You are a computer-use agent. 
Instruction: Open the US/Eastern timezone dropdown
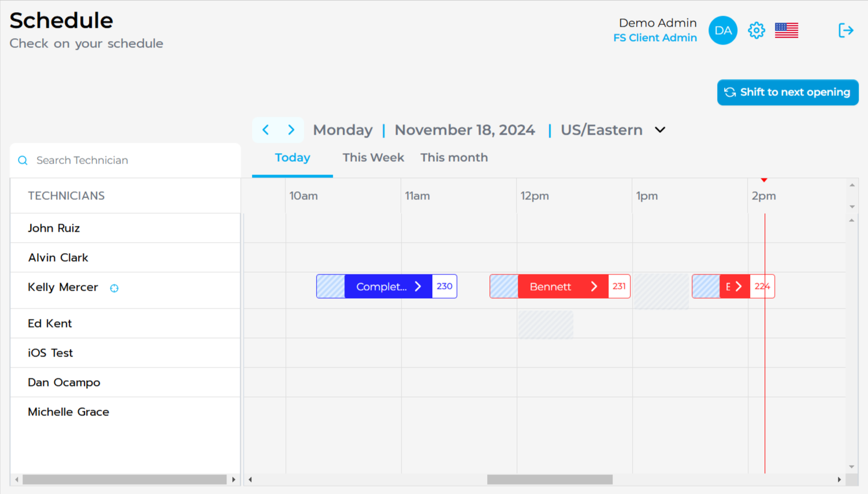point(660,130)
